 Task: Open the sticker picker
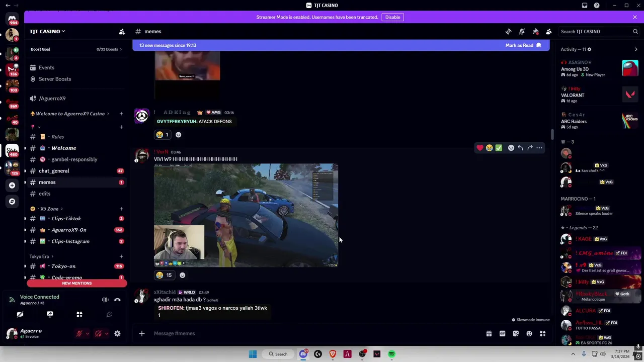tap(516, 333)
